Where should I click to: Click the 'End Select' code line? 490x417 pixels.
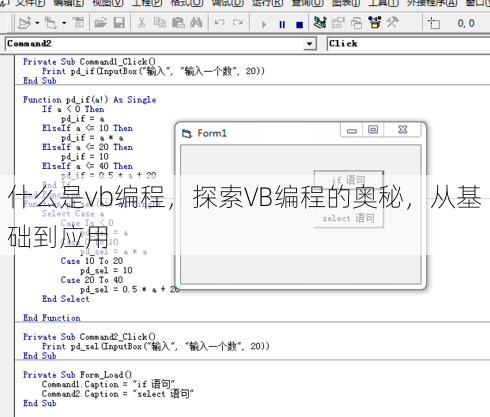click(66, 299)
